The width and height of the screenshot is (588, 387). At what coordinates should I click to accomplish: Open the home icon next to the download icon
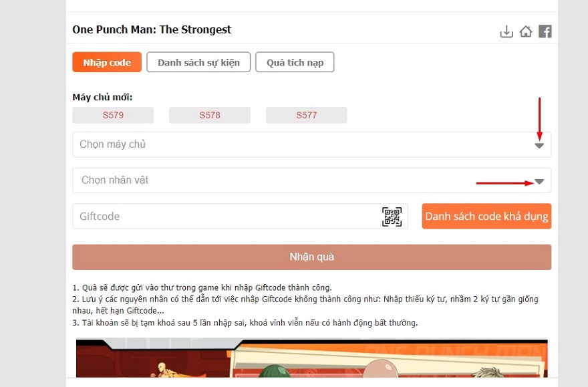coord(526,31)
